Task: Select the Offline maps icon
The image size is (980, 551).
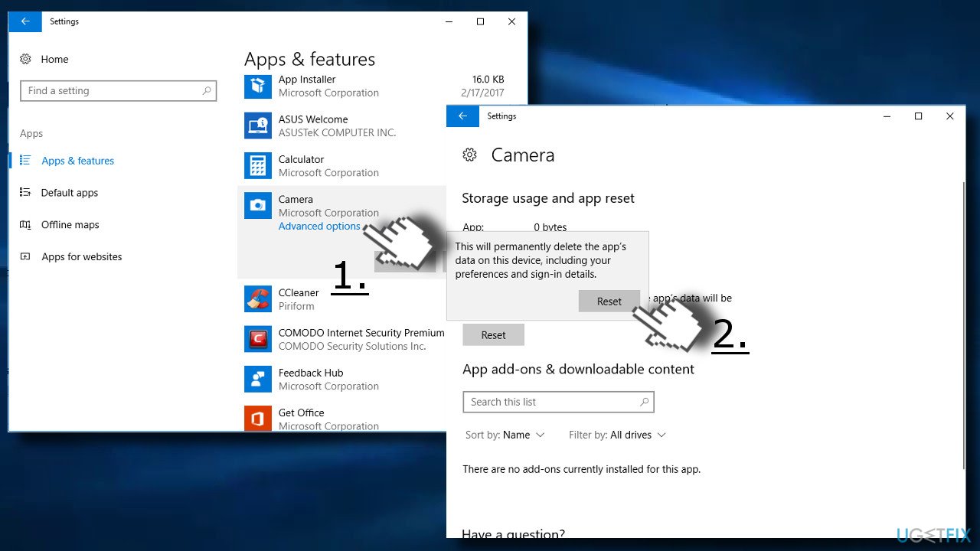Action: point(25,225)
